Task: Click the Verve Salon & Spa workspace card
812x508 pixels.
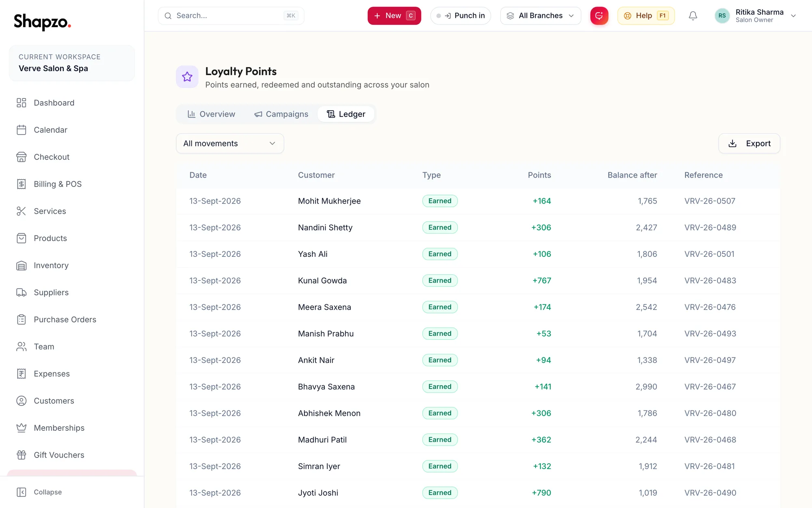Action: coord(72,63)
